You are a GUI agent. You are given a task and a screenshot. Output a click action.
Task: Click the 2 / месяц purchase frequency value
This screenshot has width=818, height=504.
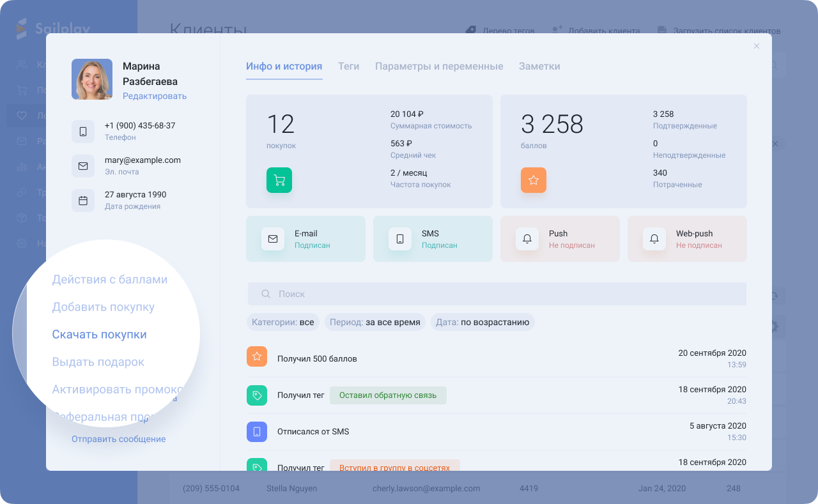tap(408, 173)
